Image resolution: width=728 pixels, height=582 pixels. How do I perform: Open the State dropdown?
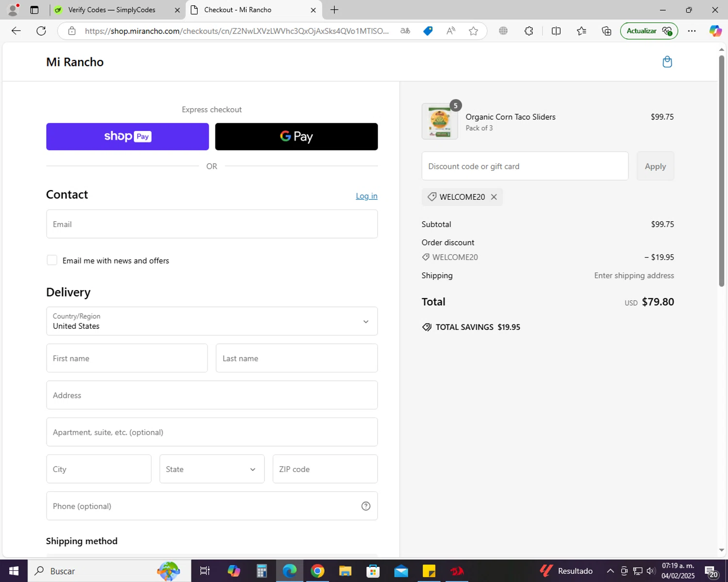[212, 469]
